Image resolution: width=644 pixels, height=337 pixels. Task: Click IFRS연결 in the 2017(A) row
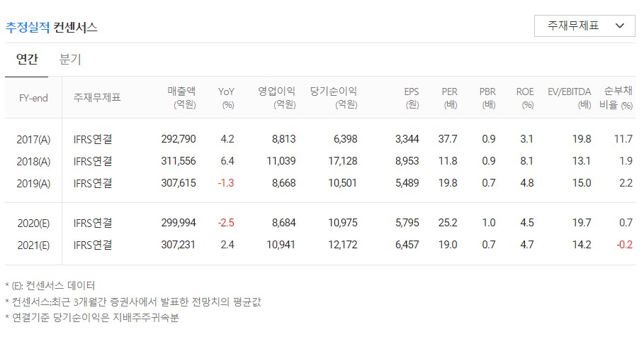click(x=93, y=140)
